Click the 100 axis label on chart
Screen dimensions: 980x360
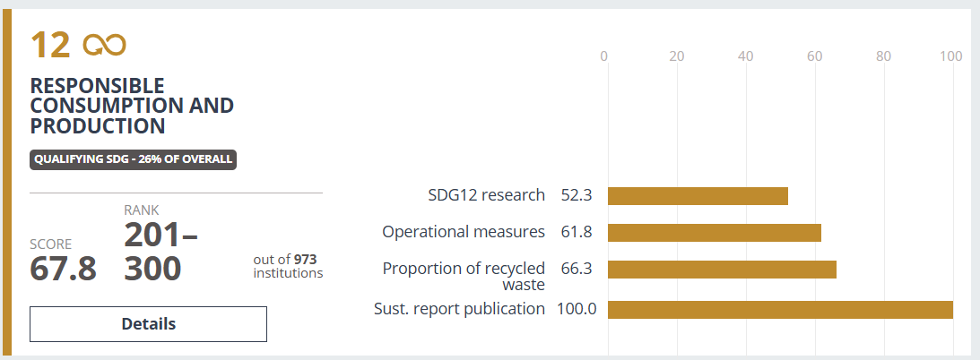click(x=950, y=56)
